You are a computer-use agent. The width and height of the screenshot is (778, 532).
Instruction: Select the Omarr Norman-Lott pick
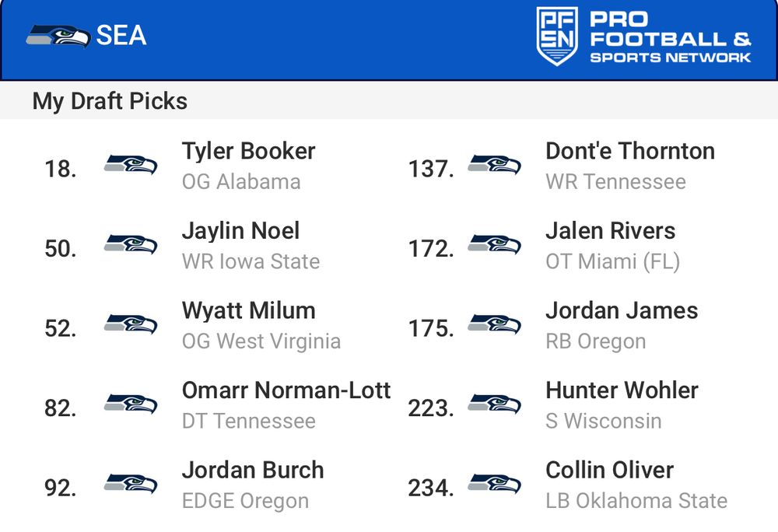coord(286,390)
